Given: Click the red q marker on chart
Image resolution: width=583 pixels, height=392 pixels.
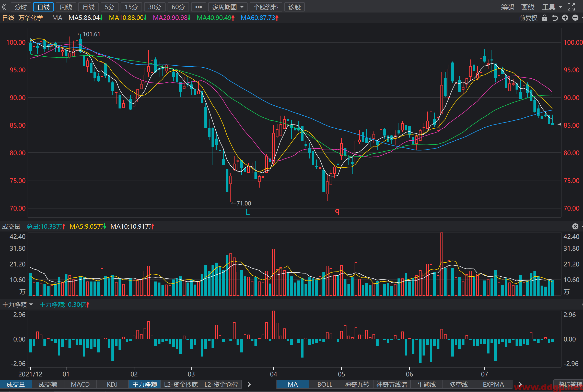Looking at the screenshot, I should (337, 211).
